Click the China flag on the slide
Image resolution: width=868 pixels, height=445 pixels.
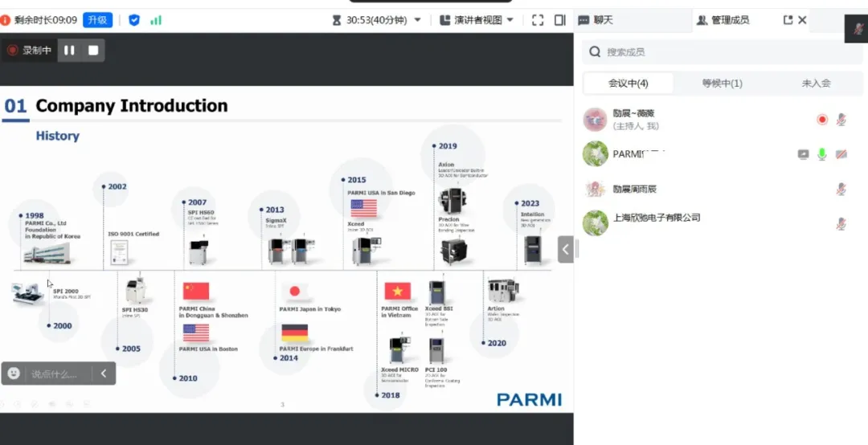196,291
